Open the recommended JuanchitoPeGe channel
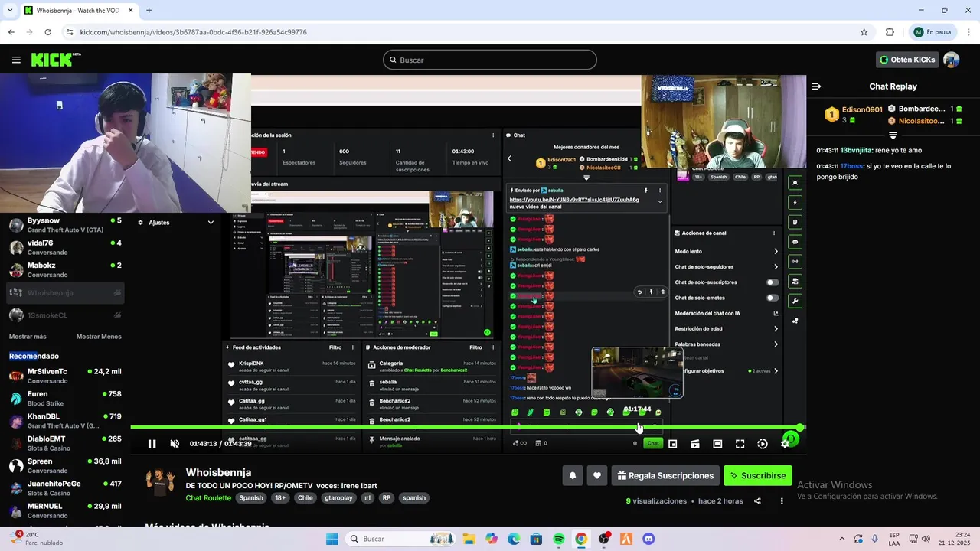This screenshot has width=980, height=551. 65,488
